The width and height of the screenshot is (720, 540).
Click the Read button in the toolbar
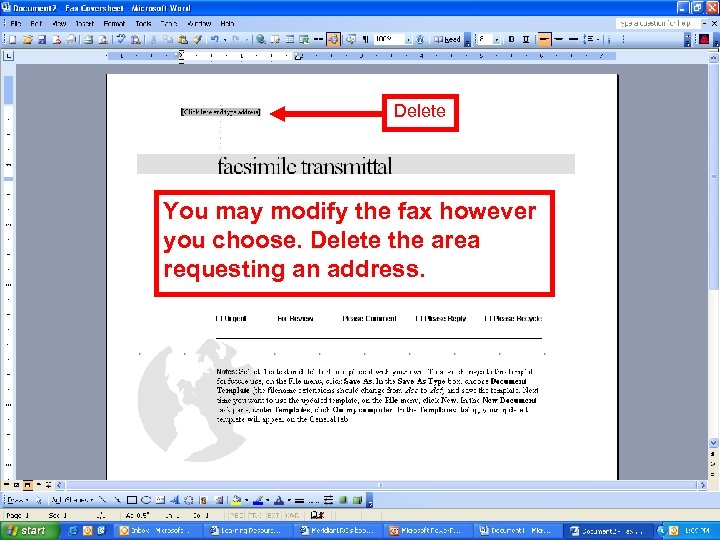(x=447, y=40)
